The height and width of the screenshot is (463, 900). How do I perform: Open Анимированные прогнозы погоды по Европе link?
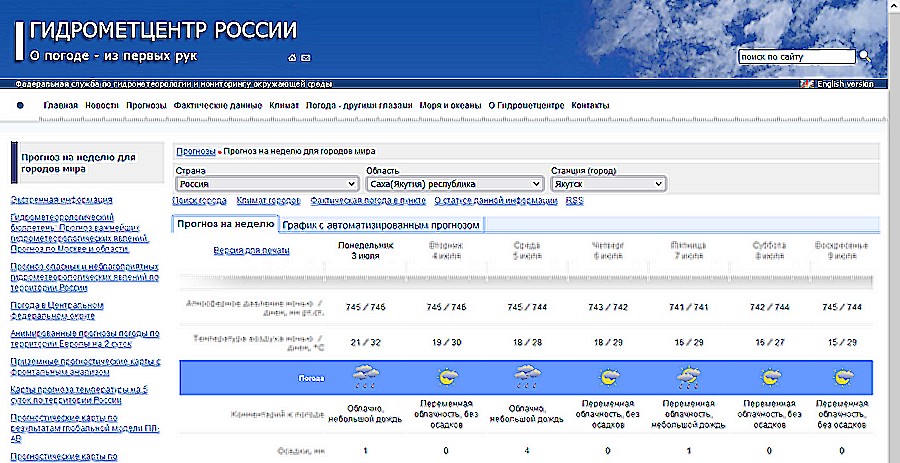coord(85,339)
